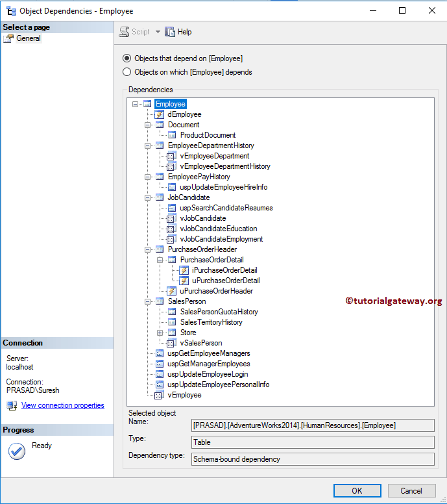Screen dimensions: 447x504
Task: Click the vSalesPerson view icon
Action: [171, 343]
